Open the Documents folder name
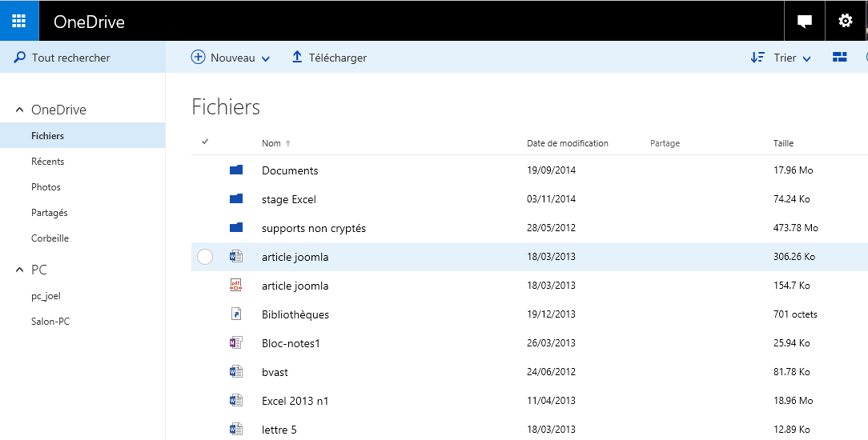The height and width of the screenshot is (440, 868). tap(290, 170)
